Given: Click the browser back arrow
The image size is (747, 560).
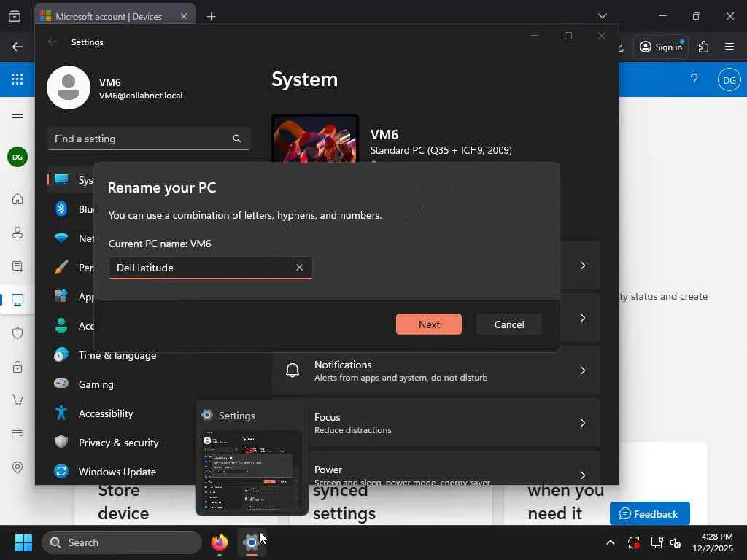Looking at the screenshot, I should pyautogui.click(x=18, y=47).
